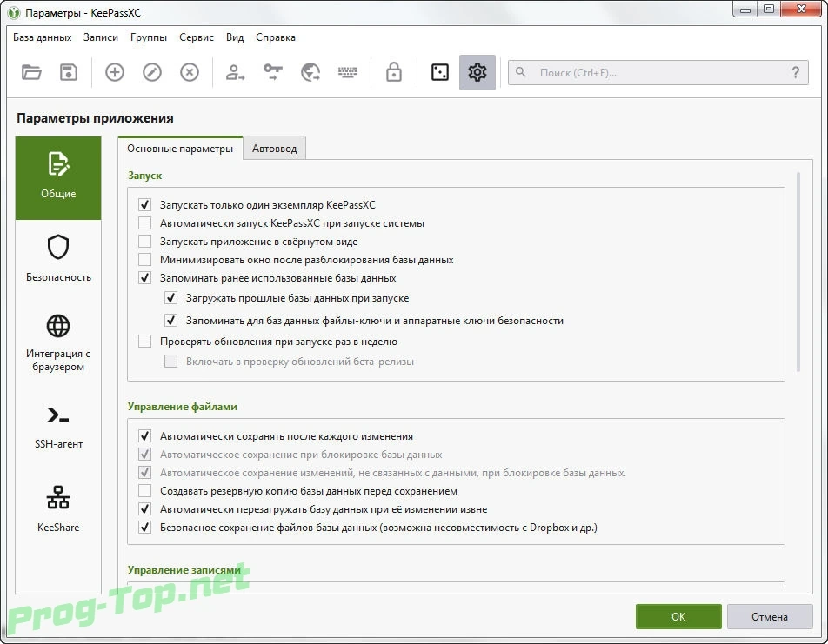Screen dimensions: 828x644
Task: Click the Отмена button
Action: (770, 616)
